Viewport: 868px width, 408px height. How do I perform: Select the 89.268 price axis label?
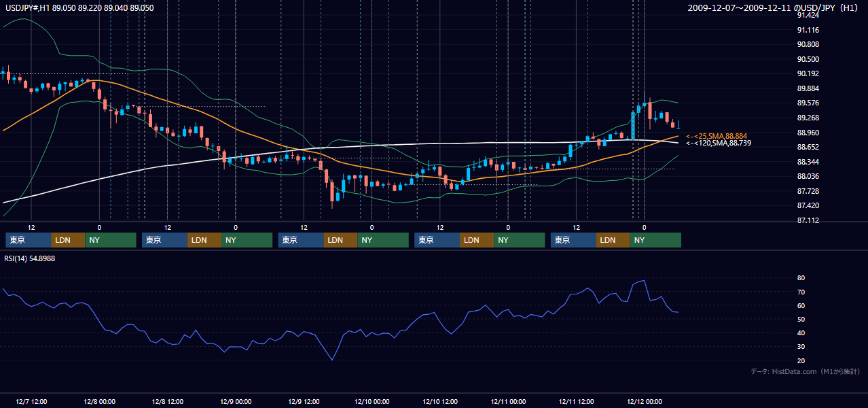809,118
